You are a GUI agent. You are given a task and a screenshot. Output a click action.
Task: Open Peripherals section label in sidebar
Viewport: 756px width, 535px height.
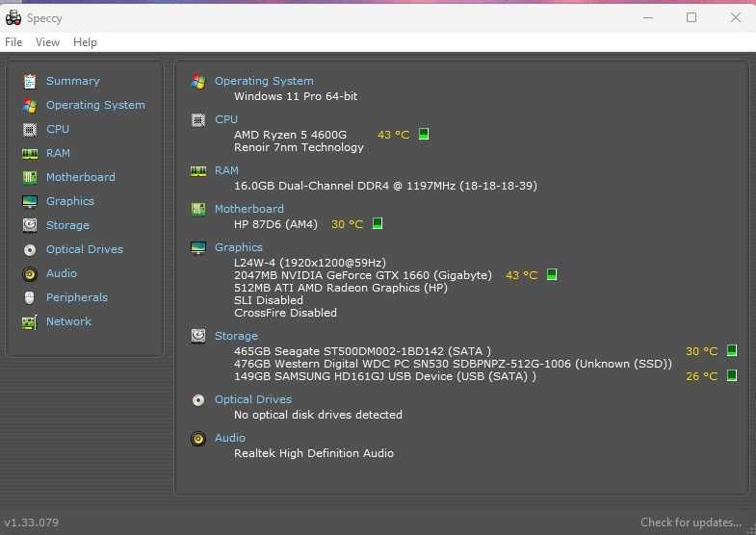coord(77,297)
